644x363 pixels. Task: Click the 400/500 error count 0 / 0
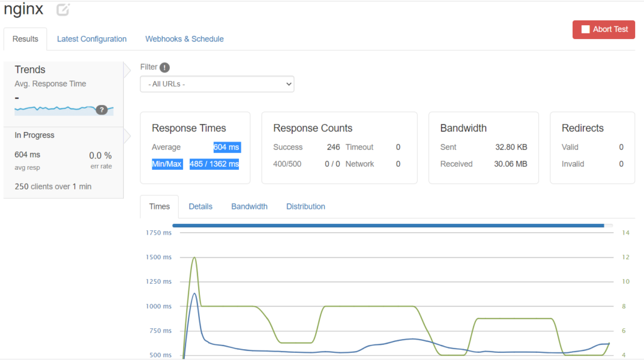coord(332,164)
